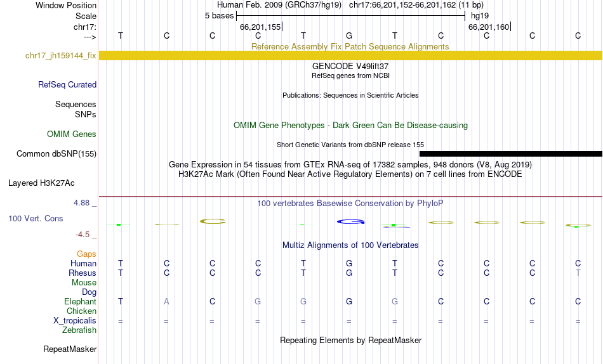Click the Gaps row label
Viewport: 603px width, 364px height.
click(x=86, y=254)
